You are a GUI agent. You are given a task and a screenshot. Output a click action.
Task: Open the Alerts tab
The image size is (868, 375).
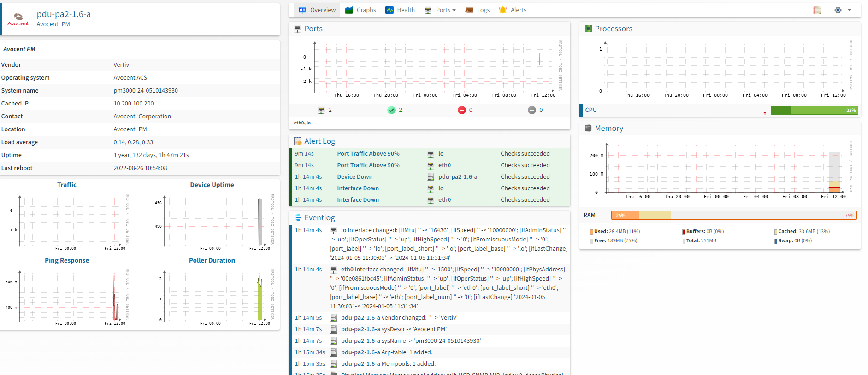click(x=513, y=10)
